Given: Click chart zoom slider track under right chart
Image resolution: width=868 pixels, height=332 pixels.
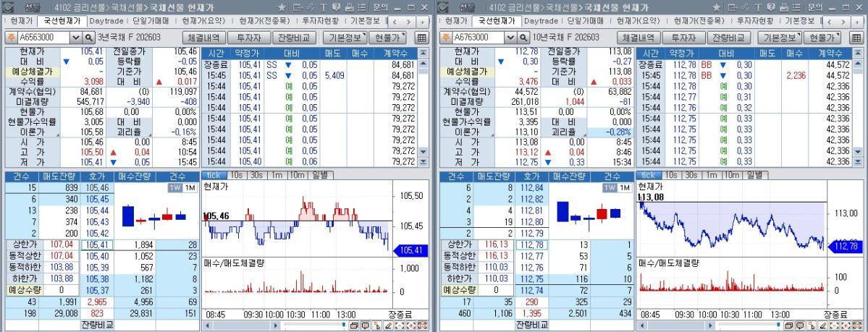Looking at the screenshot, I should 749,324.
